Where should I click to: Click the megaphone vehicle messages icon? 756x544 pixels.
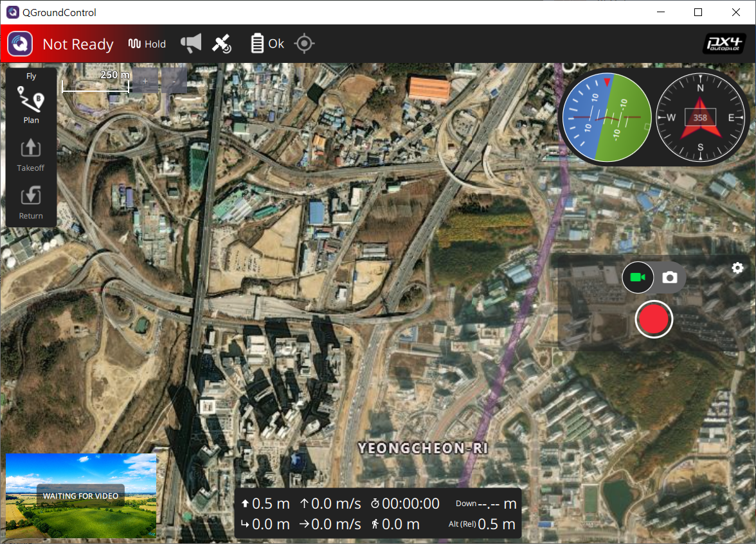[190, 44]
